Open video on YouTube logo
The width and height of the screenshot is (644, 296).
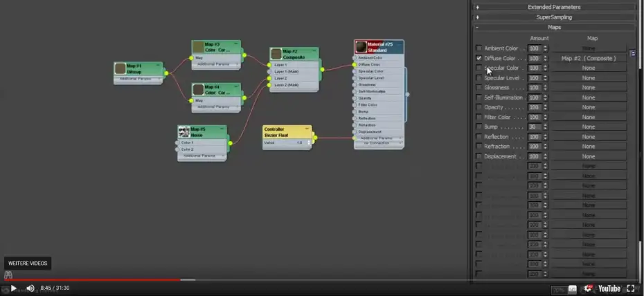click(x=609, y=288)
